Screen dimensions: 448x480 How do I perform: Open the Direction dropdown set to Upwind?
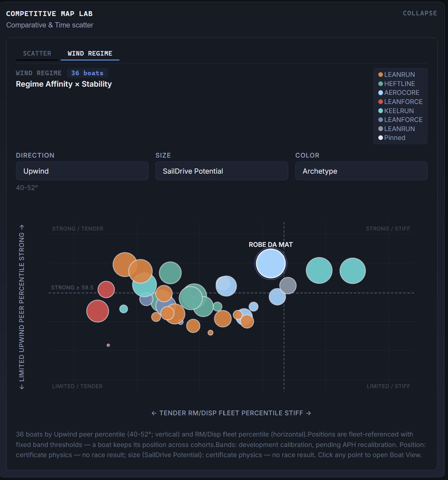coord(82,171)
